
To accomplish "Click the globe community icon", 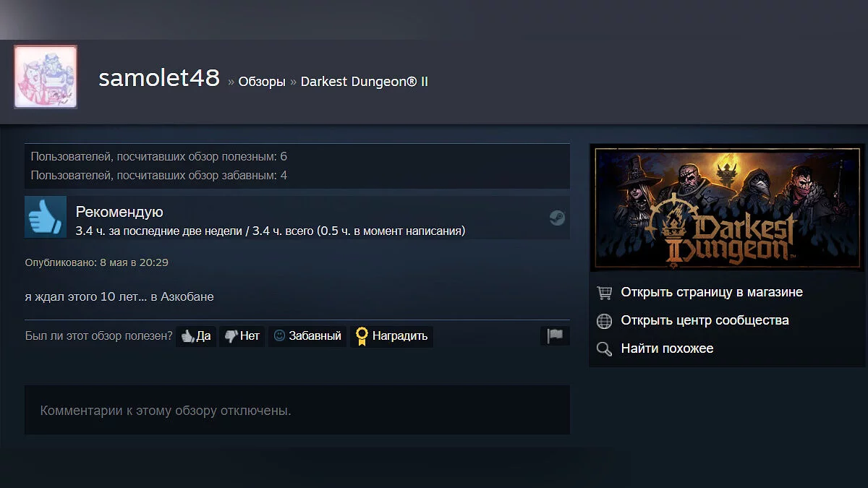I will click(604, 321).
